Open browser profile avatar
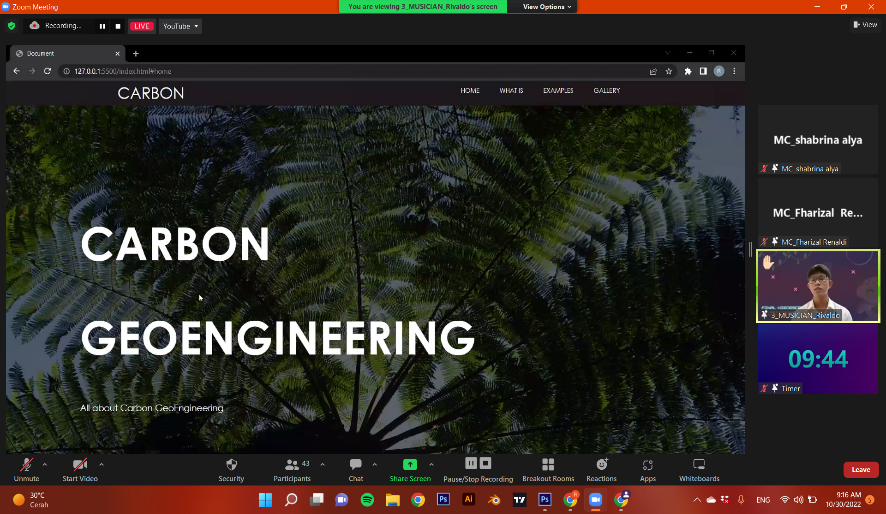The width and height of the screenshot is (886, 514). 719,71
